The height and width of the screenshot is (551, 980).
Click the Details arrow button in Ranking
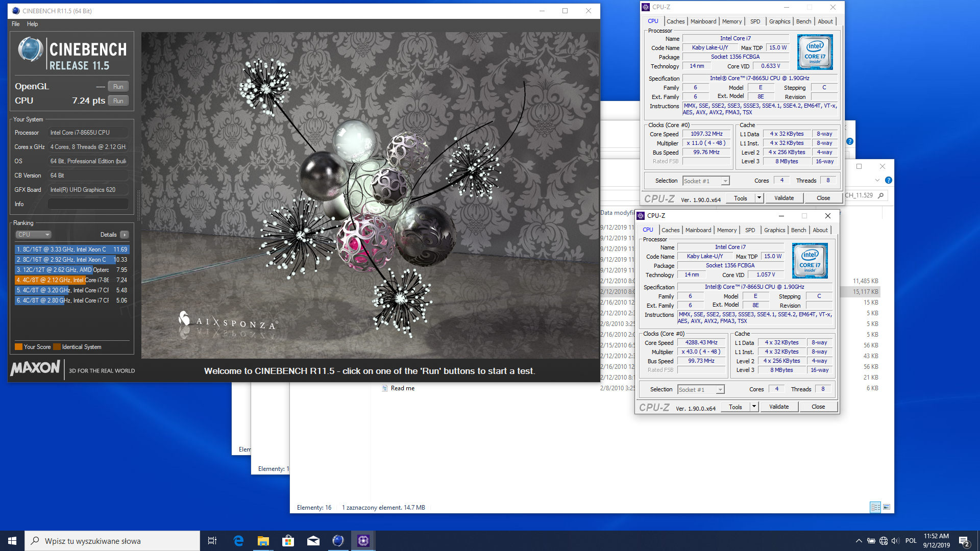tap(125, 235)
